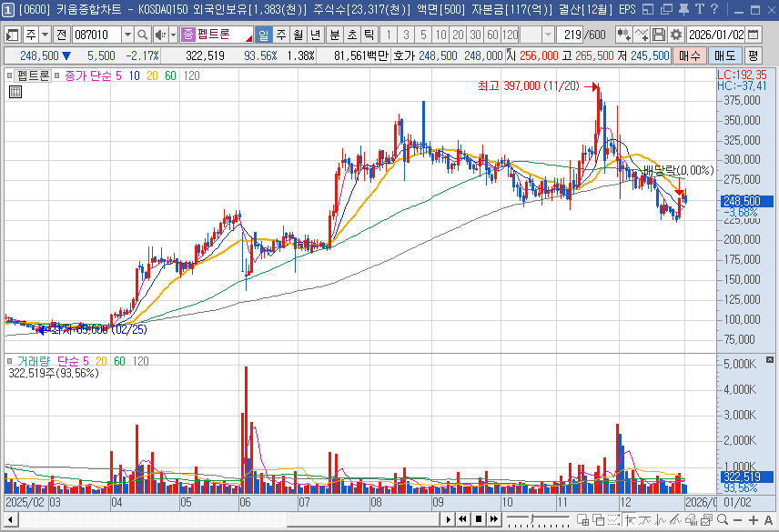Image resolution: width=779 pixels, height=532 pixels.
Task: Click the stock code input field 087010
Action: [x=96, y=35]
